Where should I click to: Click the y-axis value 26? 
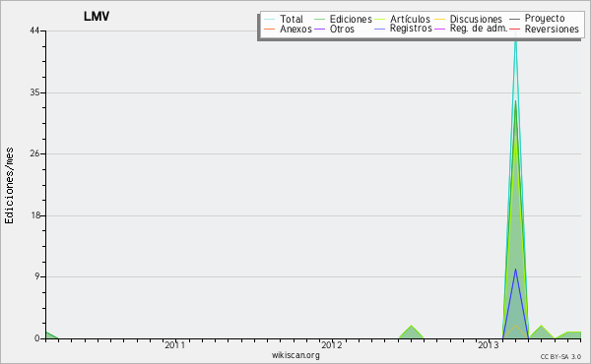(34, 153)
